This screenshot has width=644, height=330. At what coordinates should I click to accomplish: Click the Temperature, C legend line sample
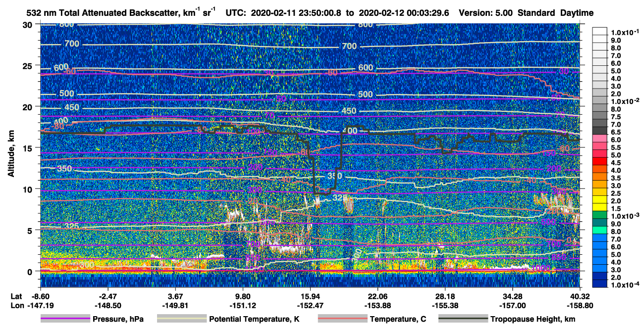tap(342, 319)
